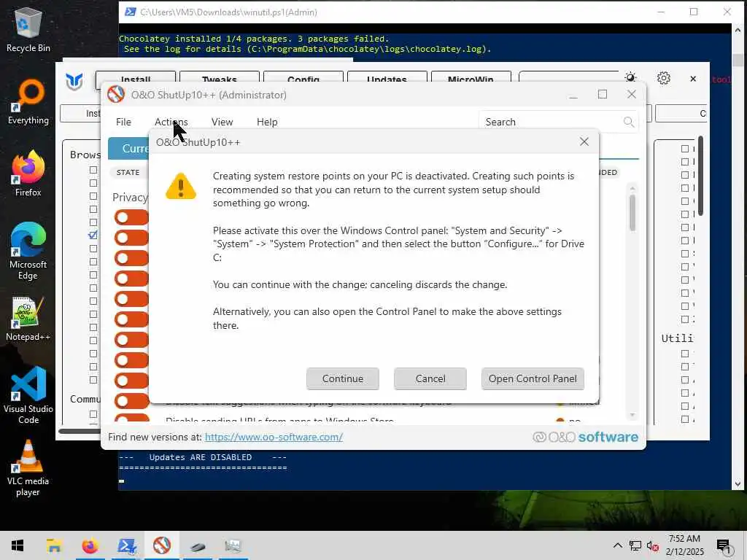The height and width of the screenshot is (560, 747).
Task: Open the muted volume tray icon
Action: [653, 545]
